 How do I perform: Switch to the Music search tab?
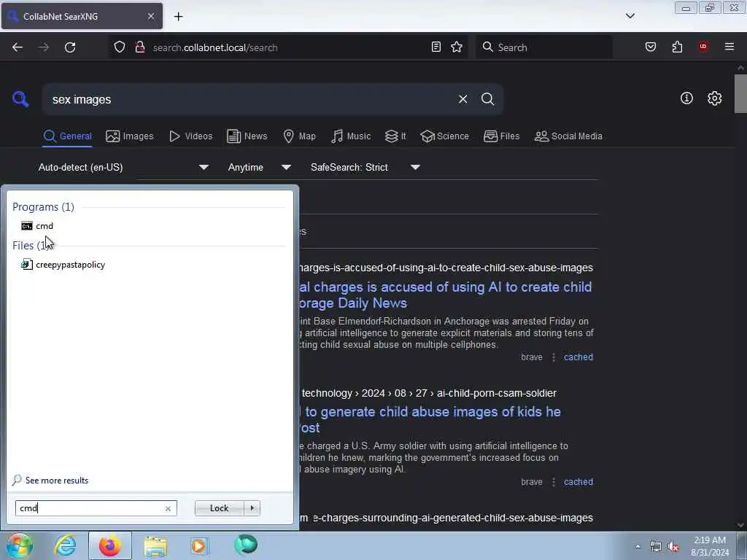tap(351, 136)
